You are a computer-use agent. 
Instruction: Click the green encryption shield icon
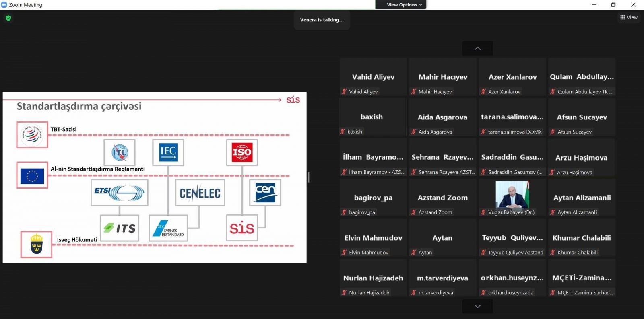(8, 18)
